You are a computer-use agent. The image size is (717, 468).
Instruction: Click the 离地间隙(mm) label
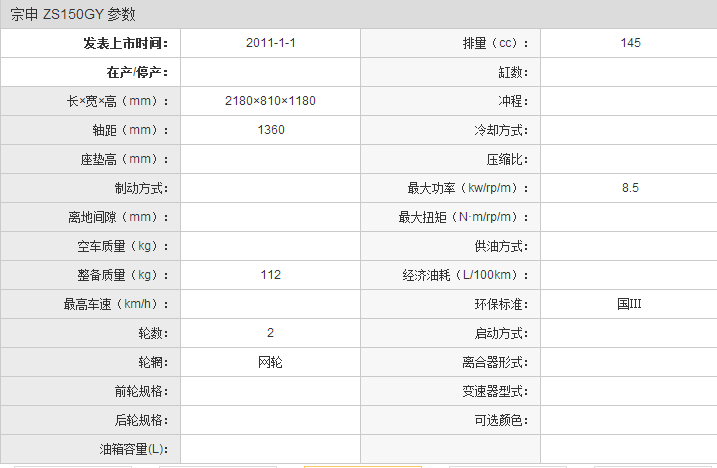(118, 217)
